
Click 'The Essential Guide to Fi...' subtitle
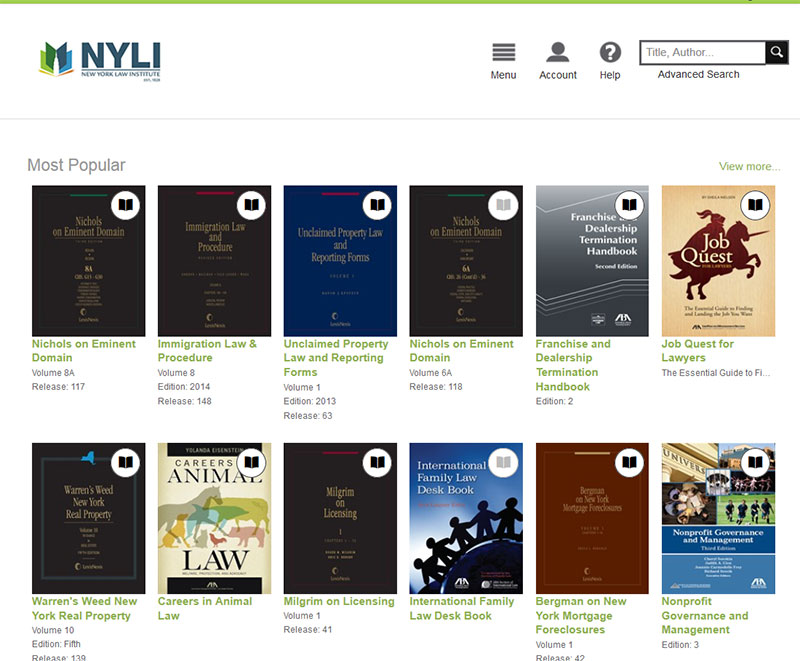pyautogui.click(x=716, y=373)
